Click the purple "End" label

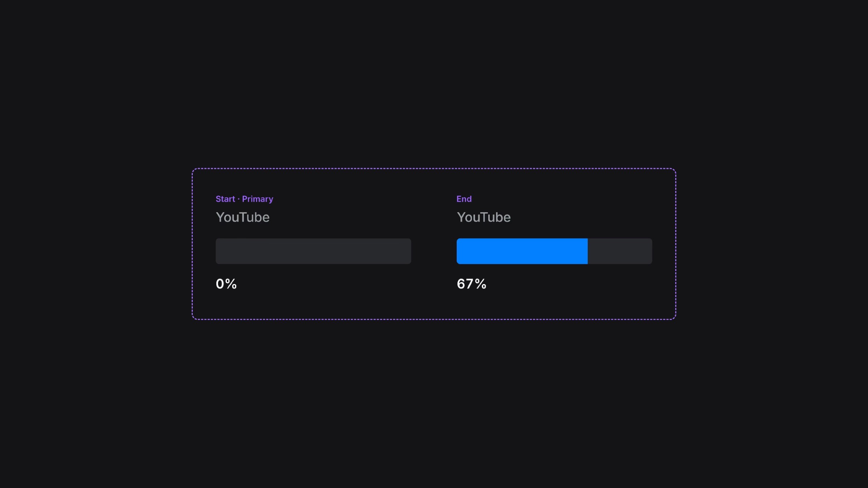pos(464,199)
